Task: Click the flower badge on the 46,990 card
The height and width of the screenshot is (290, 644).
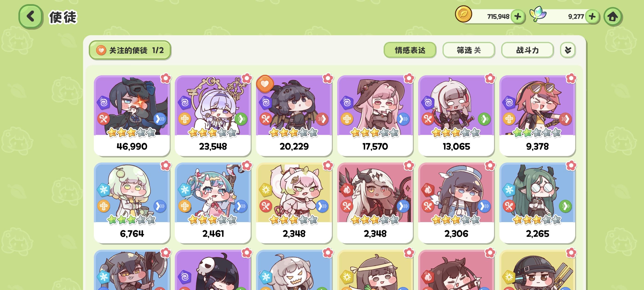Action: point(166,78)
